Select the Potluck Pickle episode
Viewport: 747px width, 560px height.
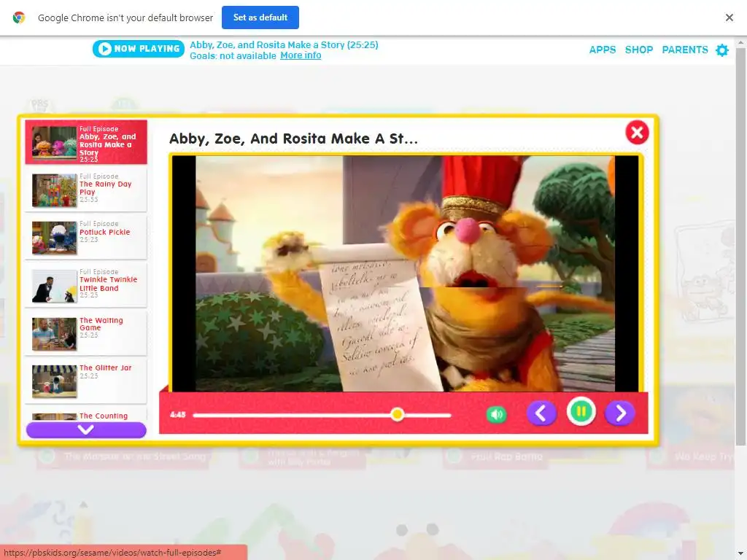86,237
